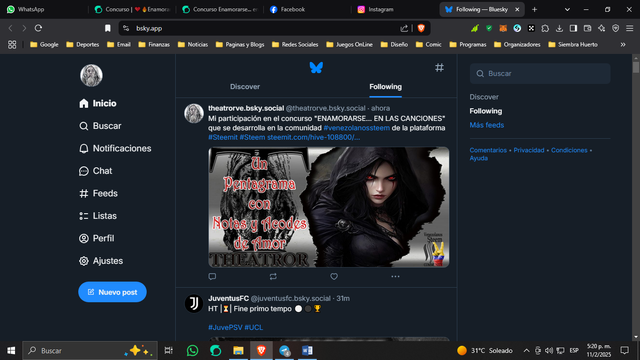Click the JuventusFC avatar
This screenshot has width=640, height=360.
[x=194, y=304]
